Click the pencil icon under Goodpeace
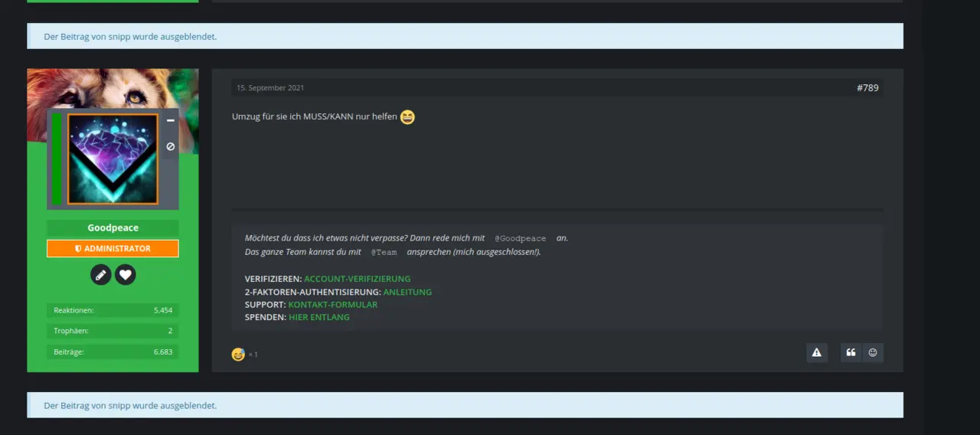Viewport: 980px width, 435px height. pos(101,275)
